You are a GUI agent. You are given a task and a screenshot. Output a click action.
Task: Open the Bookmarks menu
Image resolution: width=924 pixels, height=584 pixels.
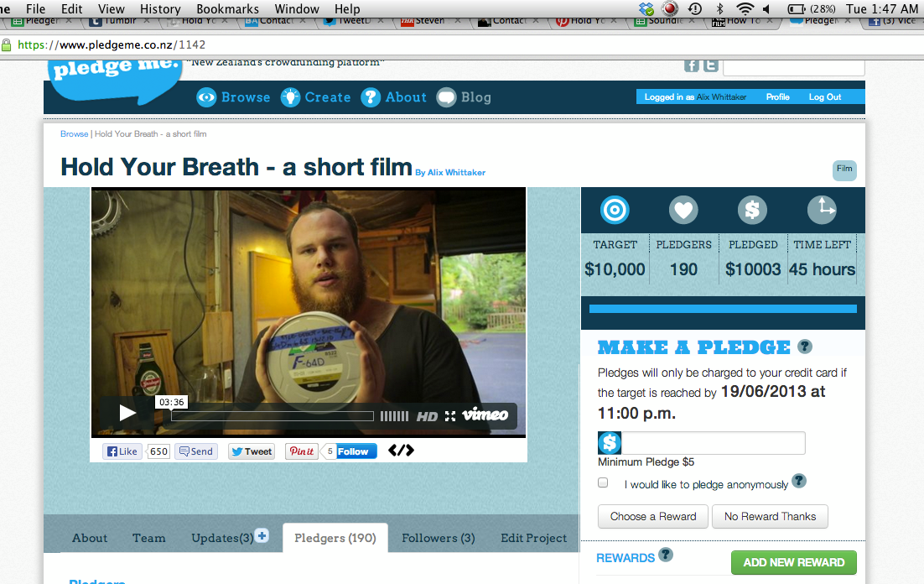(x=227, y=9)
